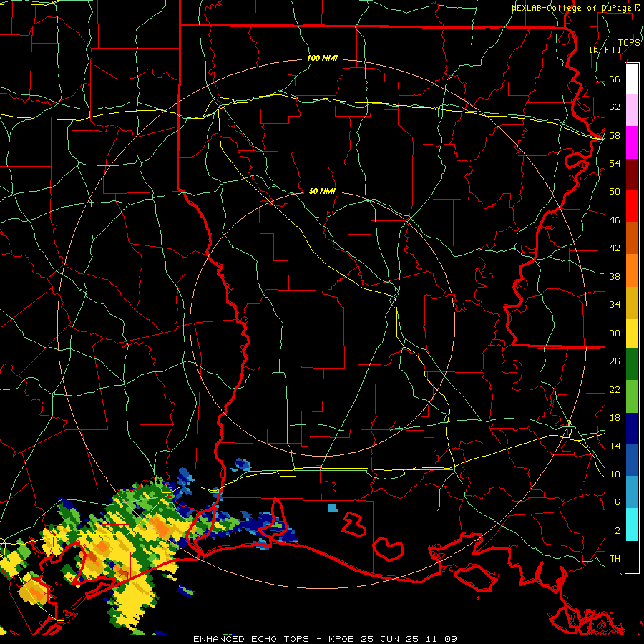The width and height of the screenshot is (644, 644).
Task: Click the black TH legend segment
Action: pos(632,557)
